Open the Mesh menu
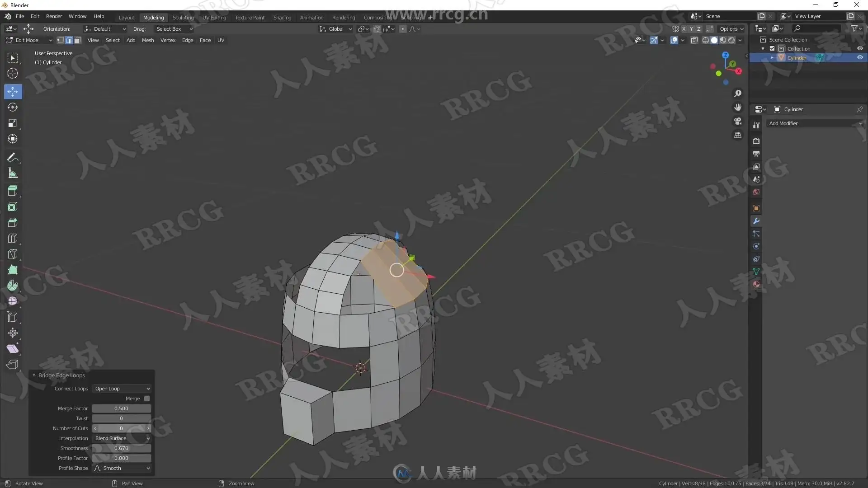Viewport: 868px width, 488px height. [147, 40]
